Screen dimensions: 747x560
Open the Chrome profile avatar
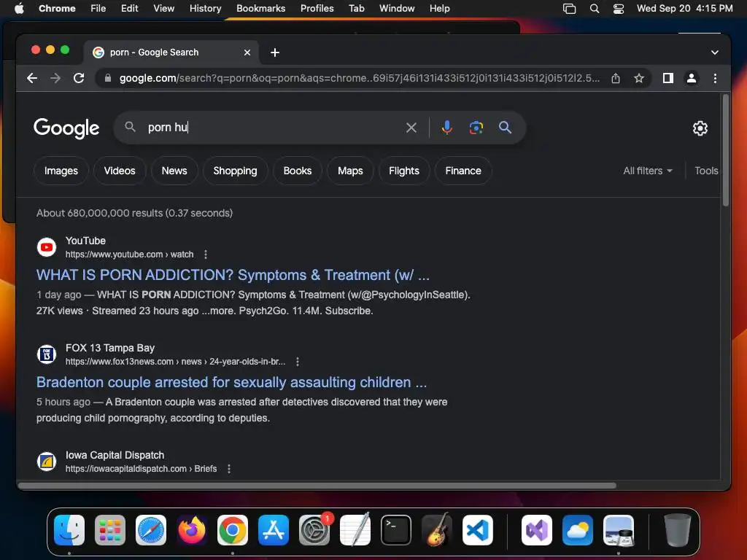click(x=692, y=78)
